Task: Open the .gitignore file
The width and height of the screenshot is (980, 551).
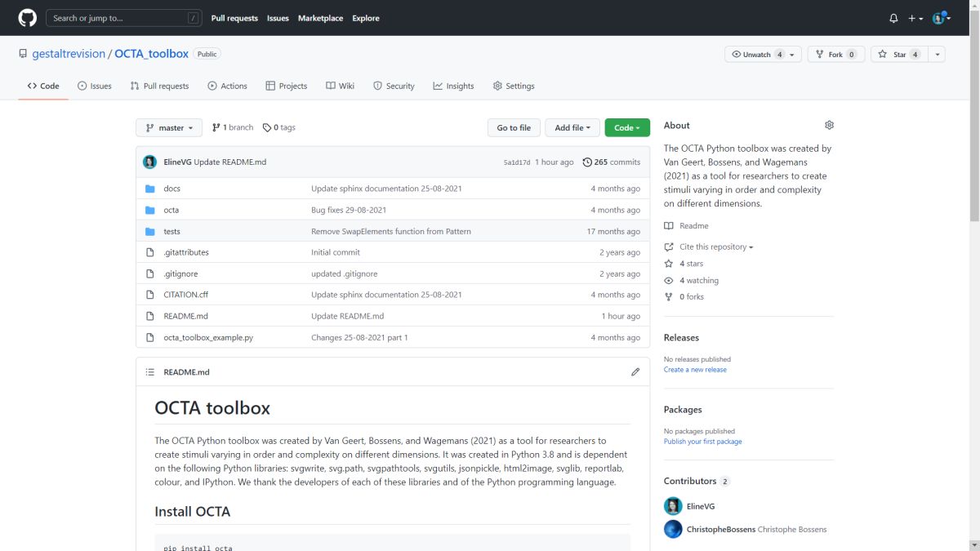Action: pos(180,273)
